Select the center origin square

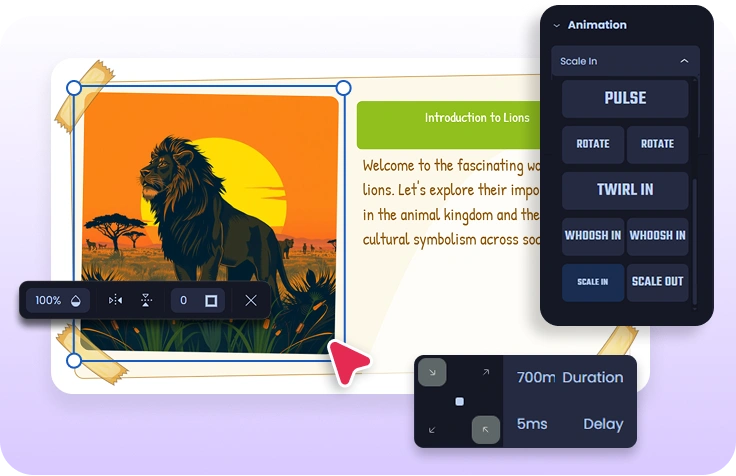(459, 401)
